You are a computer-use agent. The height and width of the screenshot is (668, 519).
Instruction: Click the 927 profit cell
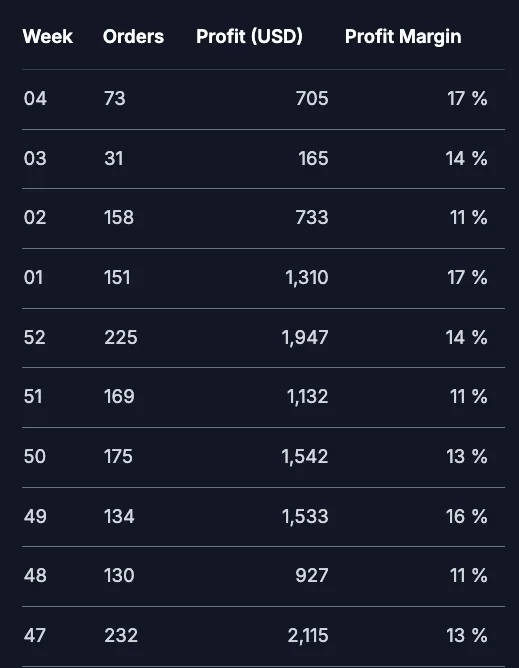tap(312, 576)
